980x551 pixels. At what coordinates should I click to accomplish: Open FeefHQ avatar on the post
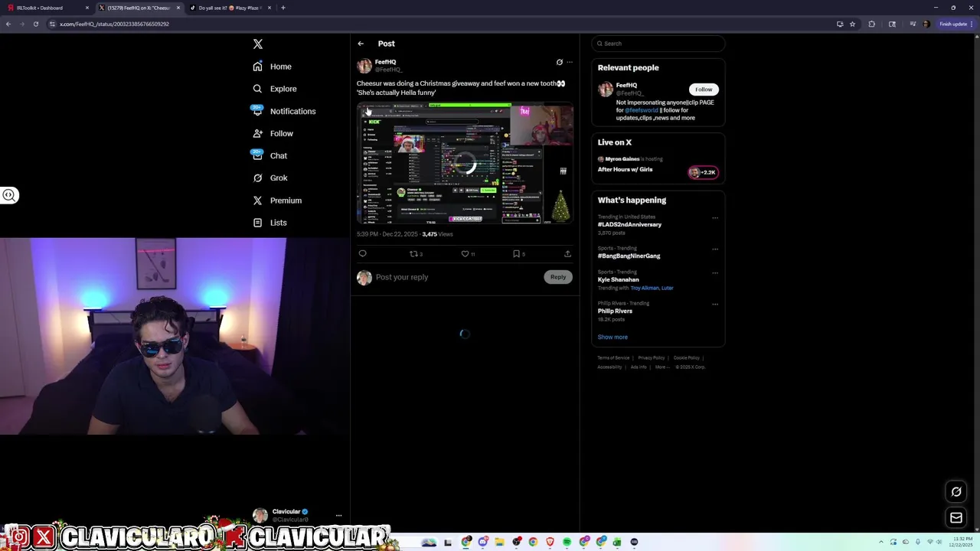tap(364, 66)
